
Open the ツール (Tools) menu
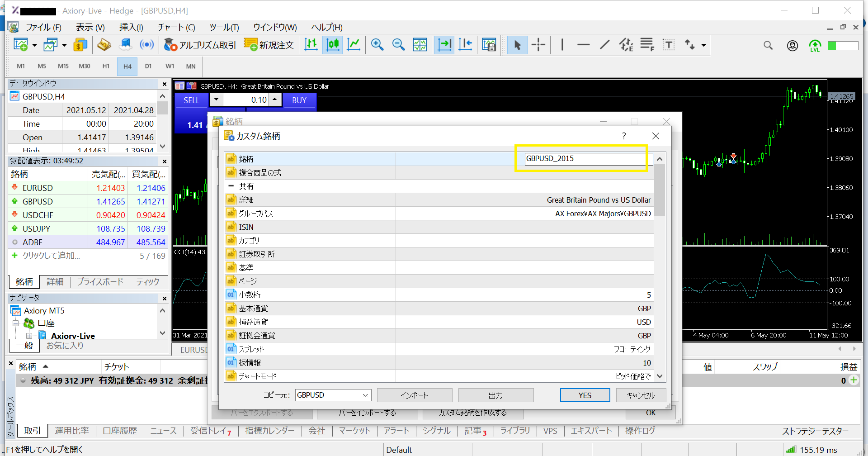pos(224,27)
